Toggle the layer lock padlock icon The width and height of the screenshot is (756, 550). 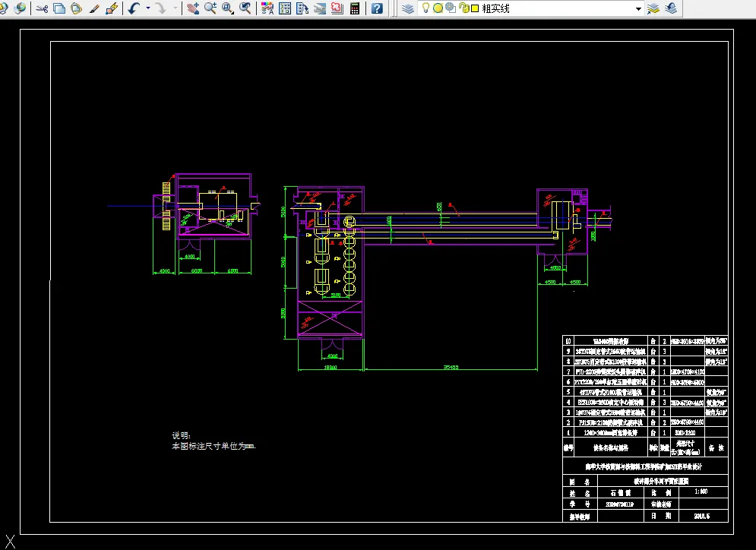click(463, 8)
